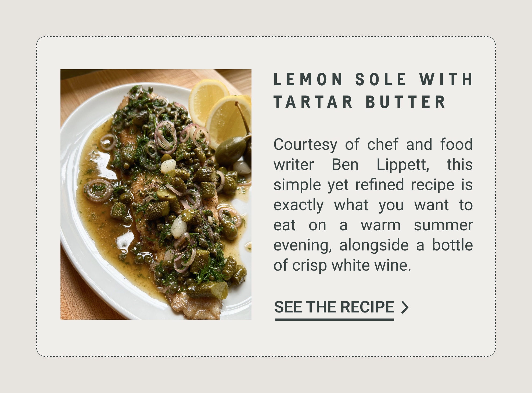
Task: Click the LEMON SOLE WITH heading line
Action: pyautogui.click(x=373, y=79)
